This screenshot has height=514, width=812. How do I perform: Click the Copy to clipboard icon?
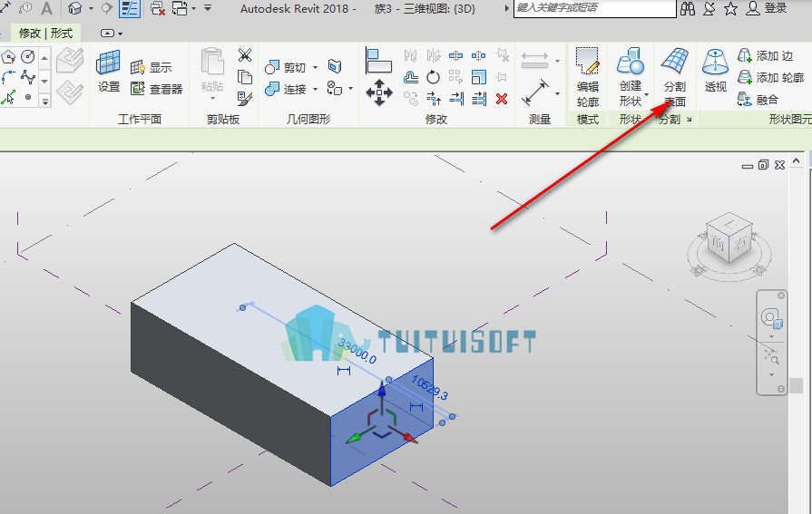click(244, 77)
